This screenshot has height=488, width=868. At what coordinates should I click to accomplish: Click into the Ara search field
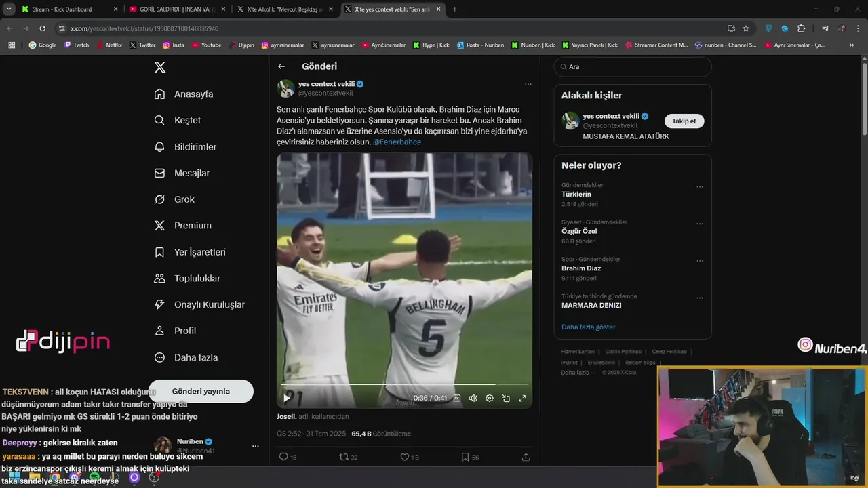click(632, 66)
